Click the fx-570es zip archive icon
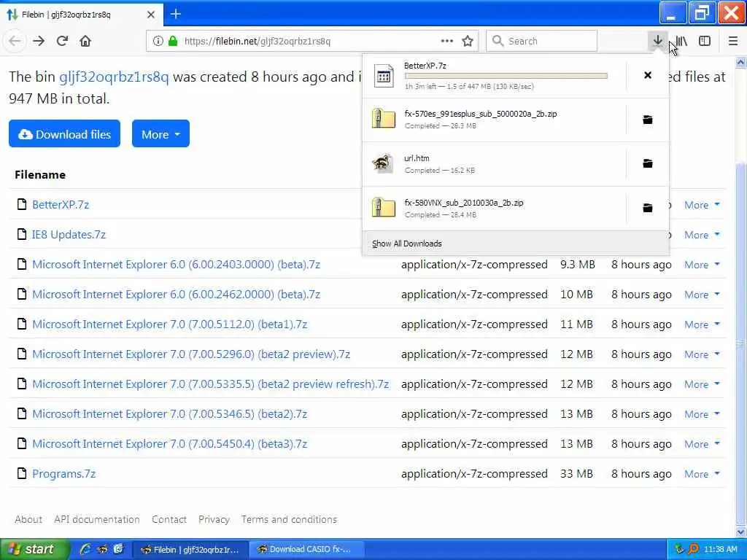The image size is (747, 560). pyautogui.click(x=384, y=119)
